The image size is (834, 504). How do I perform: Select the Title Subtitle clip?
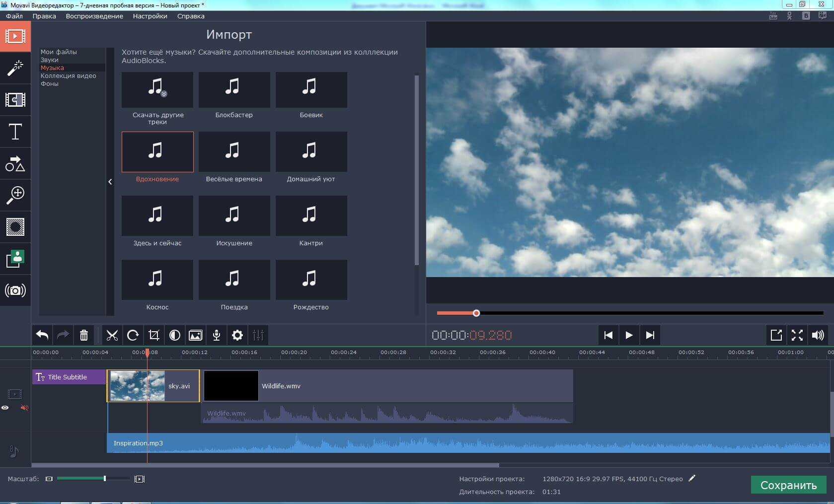[69, 377]
